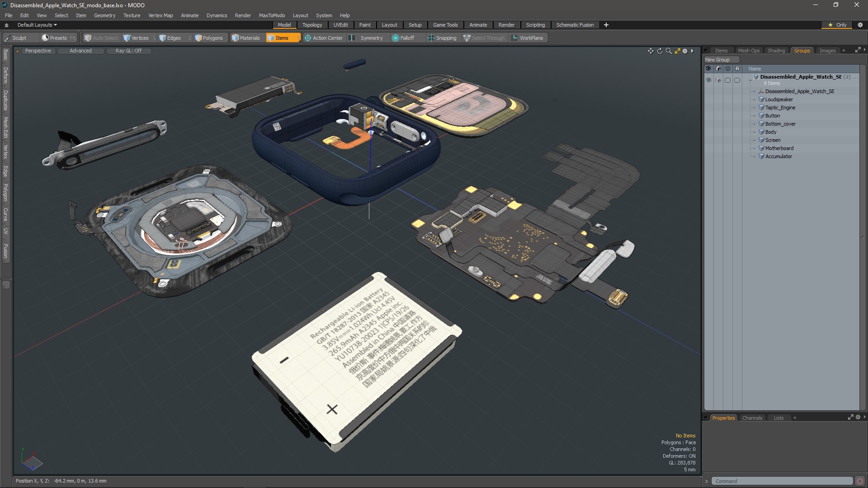
Task: Toggle Symmetry on
Action: [367, 38]
